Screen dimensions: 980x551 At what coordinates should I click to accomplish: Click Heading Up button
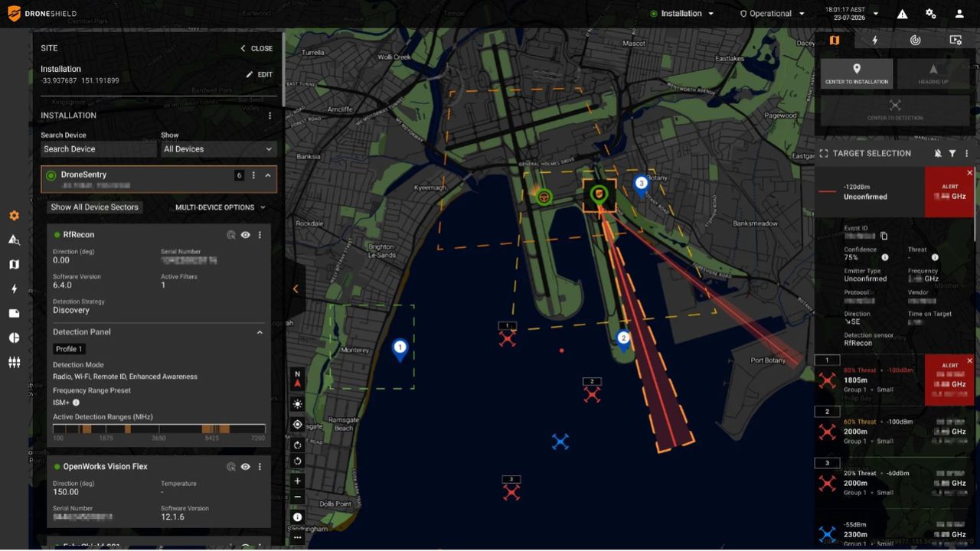click(x=933, y=73)
